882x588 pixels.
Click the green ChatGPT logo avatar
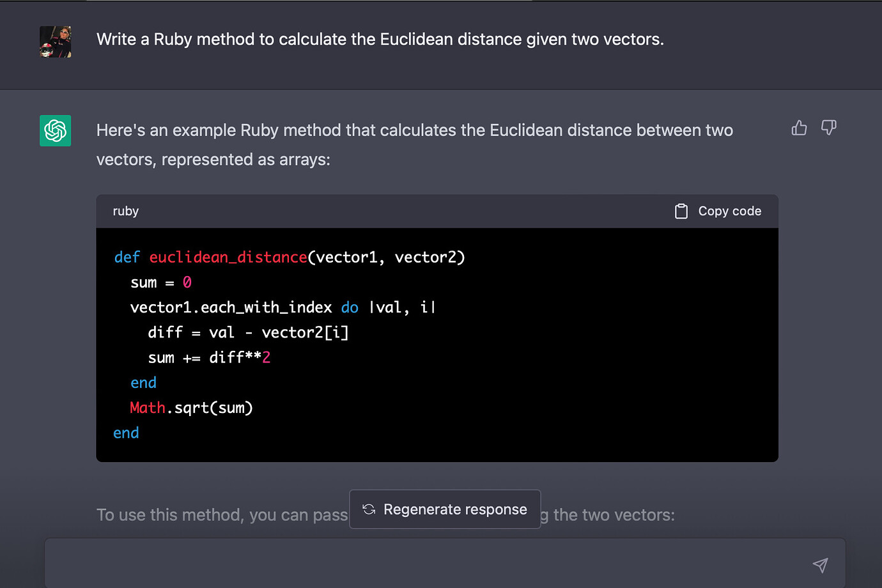(56, 131)
